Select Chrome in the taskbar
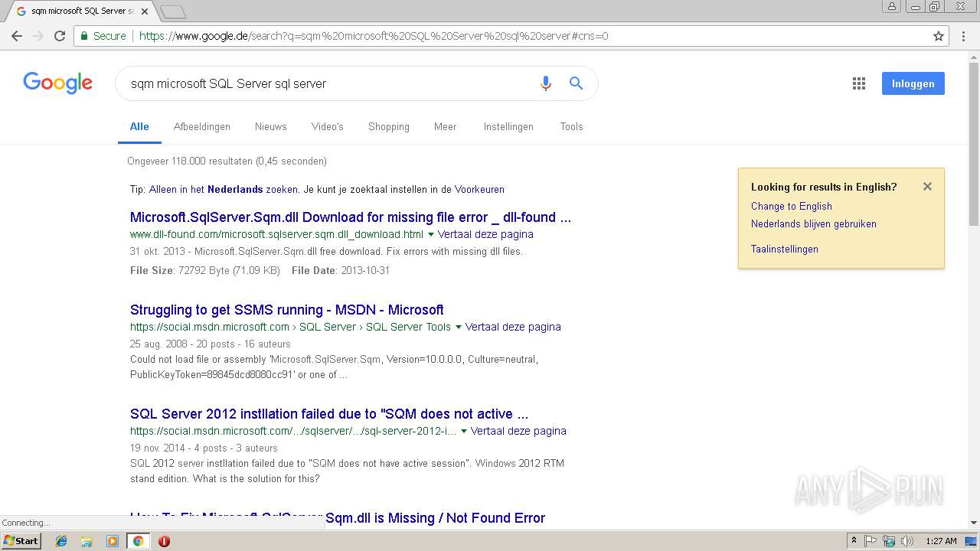 coord(138,541)
